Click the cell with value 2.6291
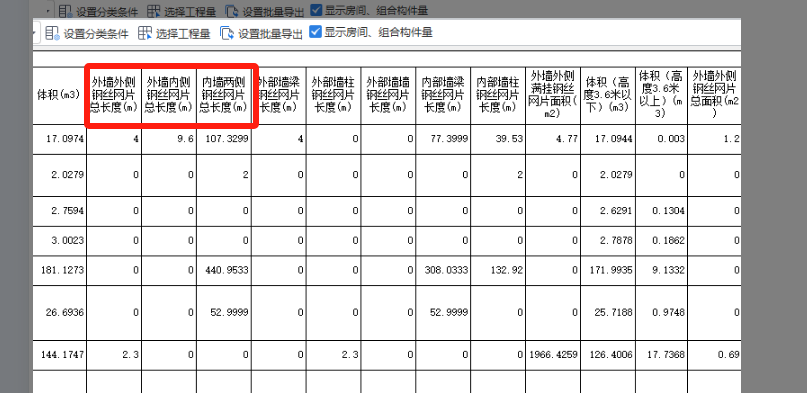This screenshot has width=807, height=393. point(608,211)
